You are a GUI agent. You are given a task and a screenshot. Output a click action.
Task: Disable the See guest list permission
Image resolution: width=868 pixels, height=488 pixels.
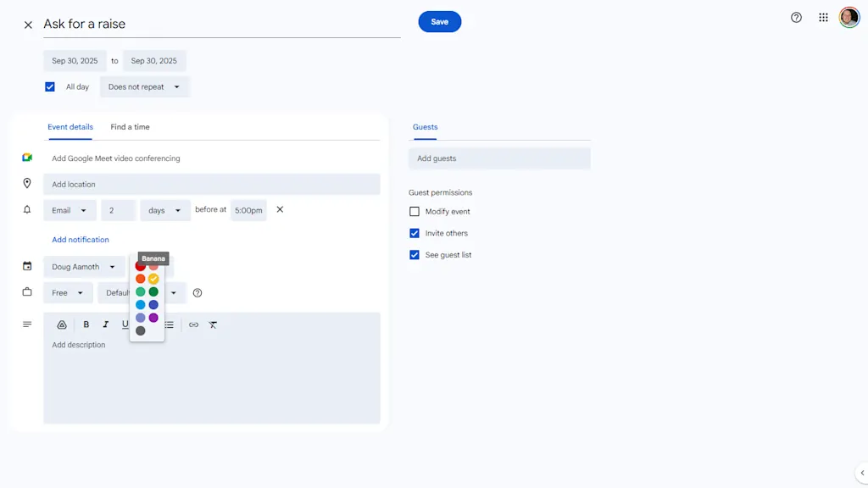tap(415, 255)
